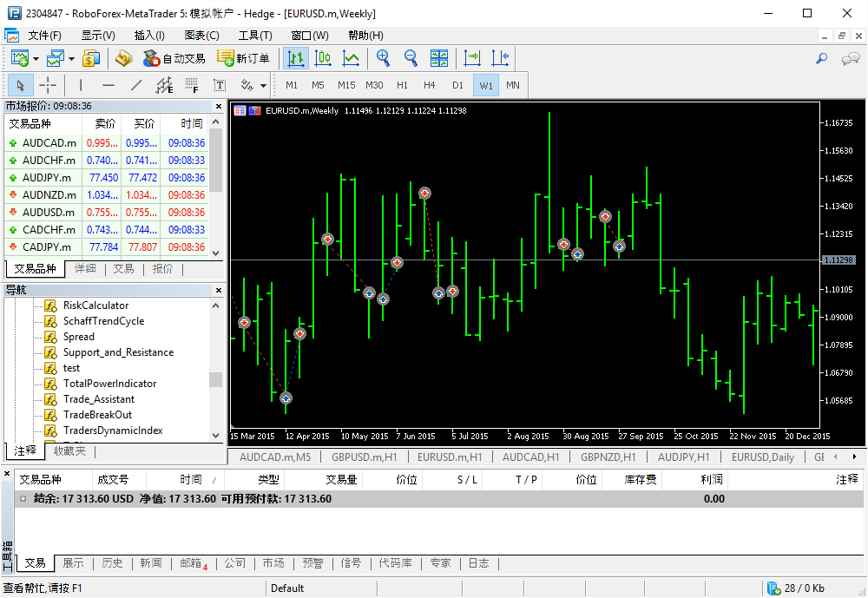
Task: Switch to the 历史 tab in toolbox
Action: point(113,563)
